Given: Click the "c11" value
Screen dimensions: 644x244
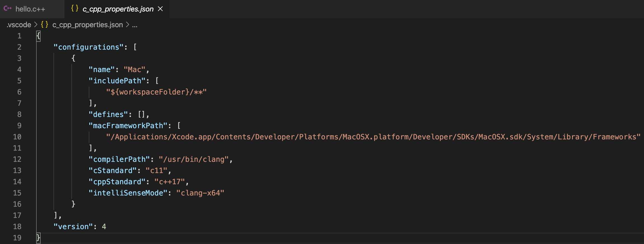Looking at the screenshot, I should (x=157, y=171).
